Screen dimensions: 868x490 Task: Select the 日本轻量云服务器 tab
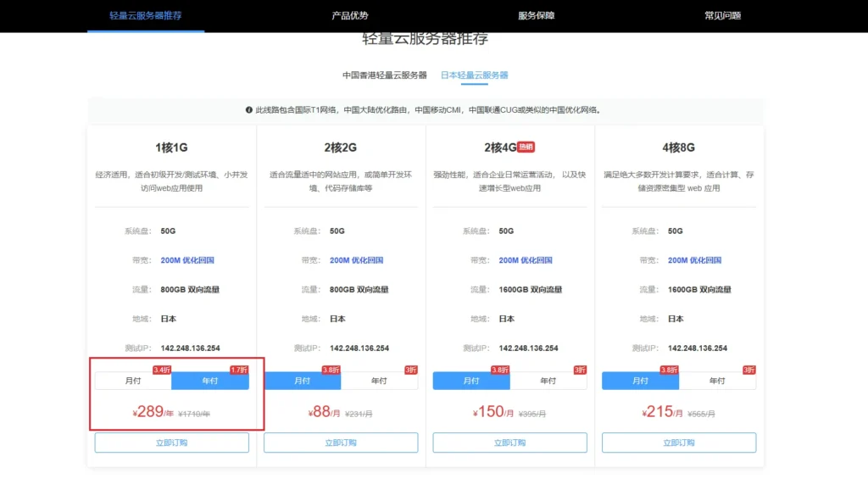pyautogui.click(x=475, y=75)
